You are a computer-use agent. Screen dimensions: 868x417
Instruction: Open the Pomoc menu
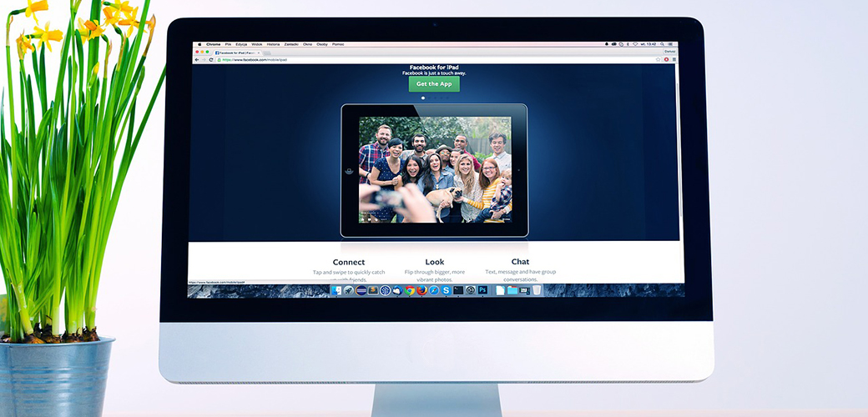click(338, 44)
